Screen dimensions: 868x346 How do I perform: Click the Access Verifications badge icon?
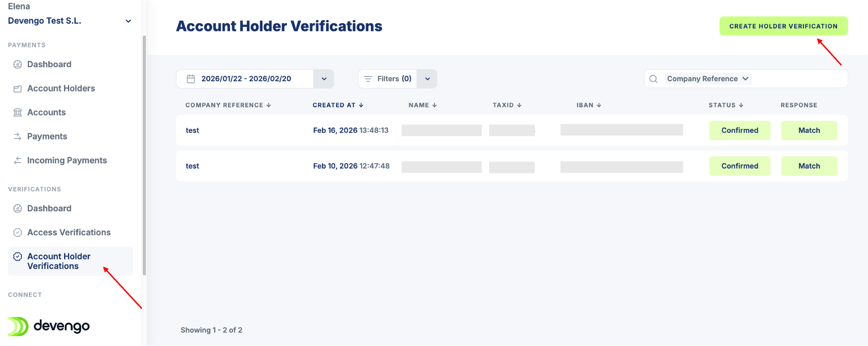click(x=18, y=233)
